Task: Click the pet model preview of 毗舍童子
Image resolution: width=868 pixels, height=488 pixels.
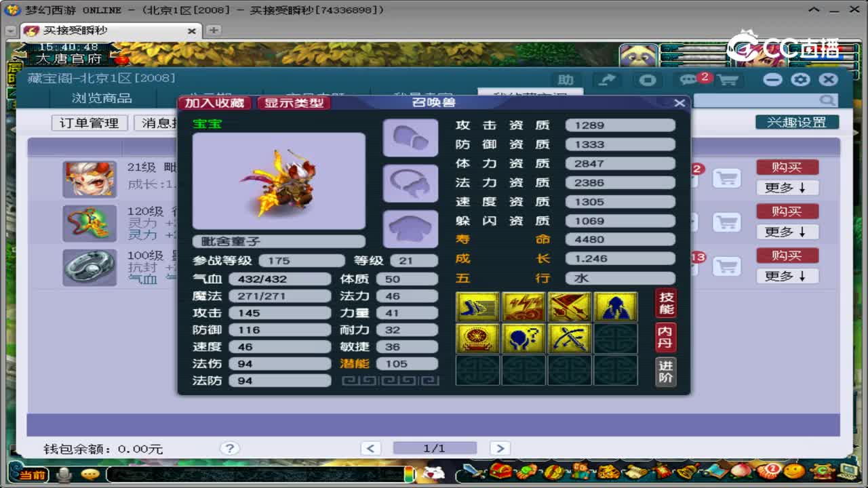Action: [279, 181]
